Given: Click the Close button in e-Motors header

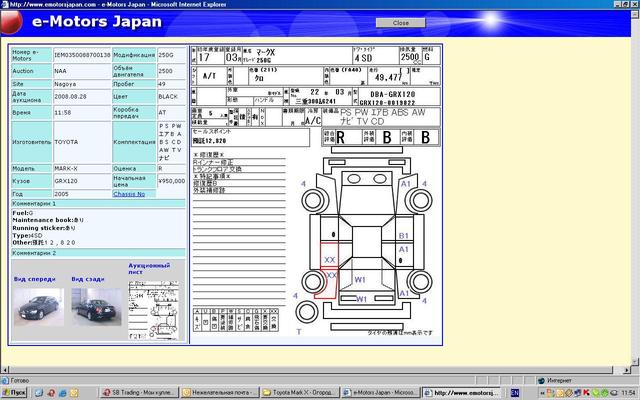Looking at the screenshot, I should tap(400, 23).
